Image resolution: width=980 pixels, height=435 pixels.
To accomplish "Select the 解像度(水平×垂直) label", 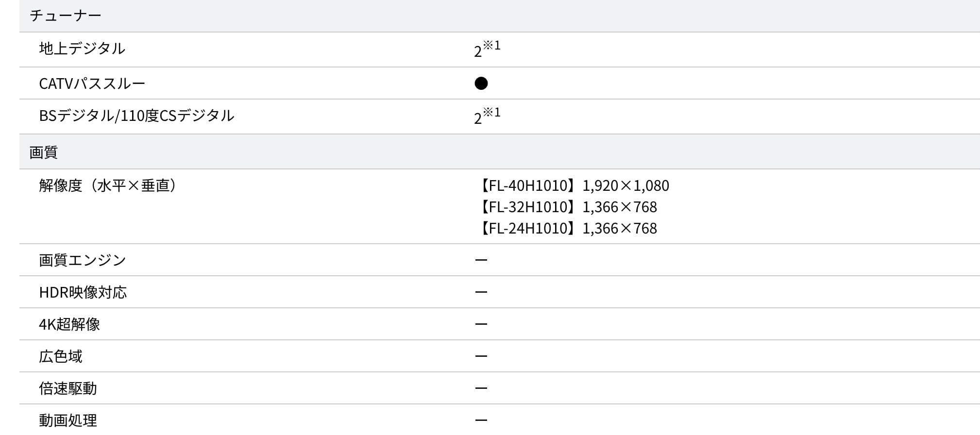I will click(x=107, y=185).
